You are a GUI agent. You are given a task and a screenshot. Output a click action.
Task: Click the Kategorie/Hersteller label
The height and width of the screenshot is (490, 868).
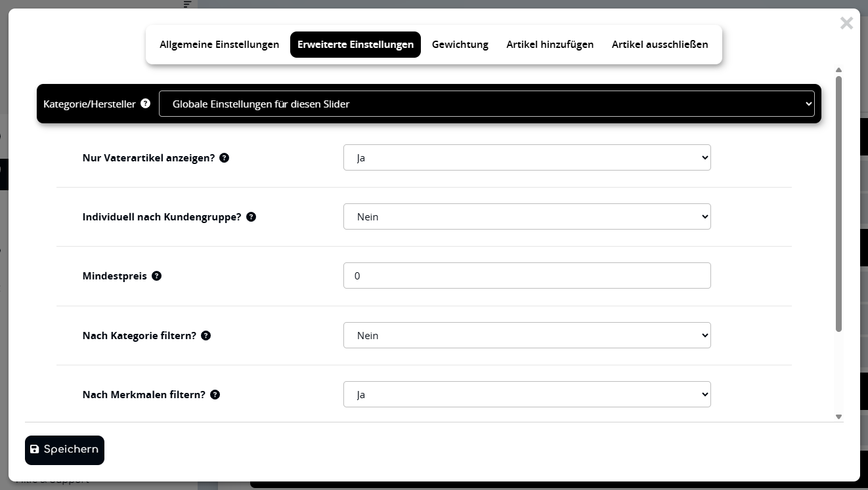click(89, 104)
